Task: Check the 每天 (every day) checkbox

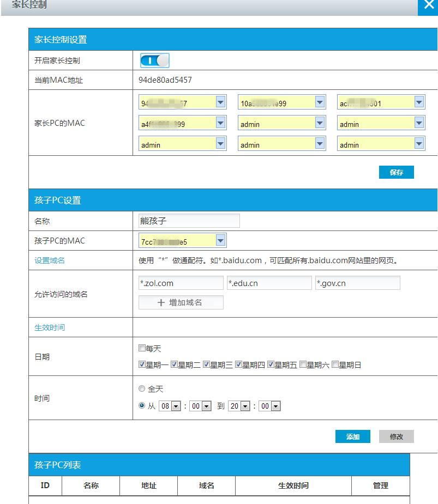Action: pos(141,347)
